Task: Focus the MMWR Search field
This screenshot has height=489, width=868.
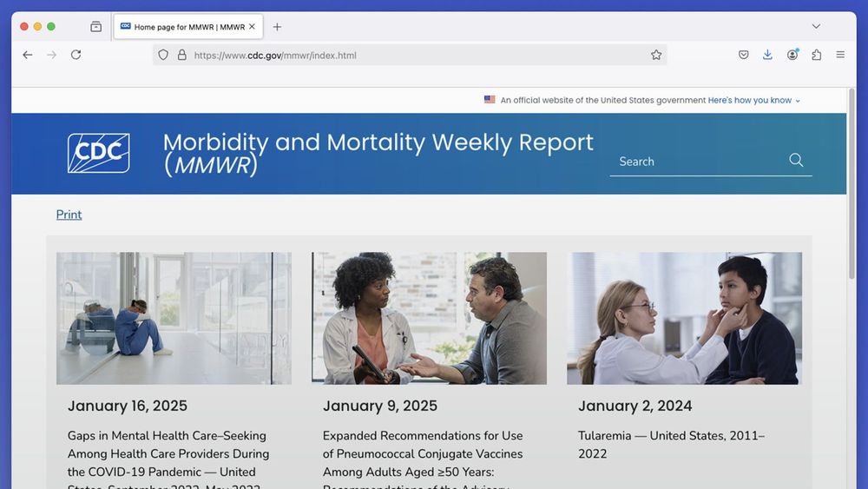Action: (700, 162)
